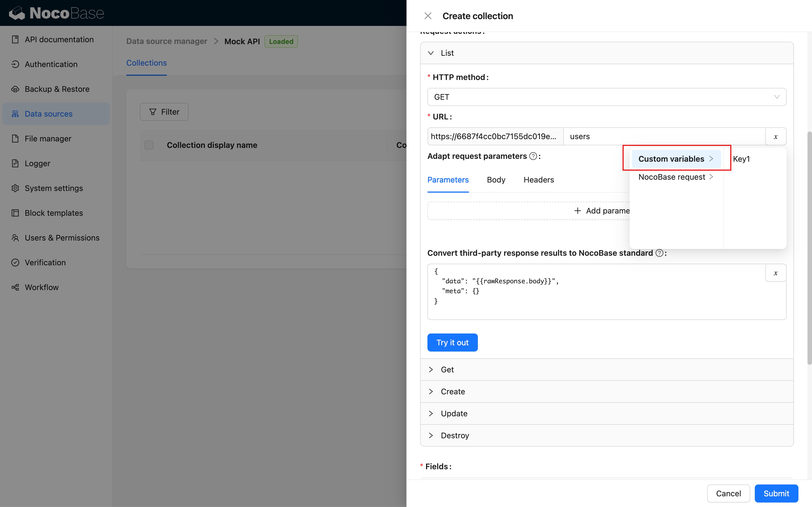Close the Create collection drawer
This screenshot has width=812, height=507.
tap(428, 16)
